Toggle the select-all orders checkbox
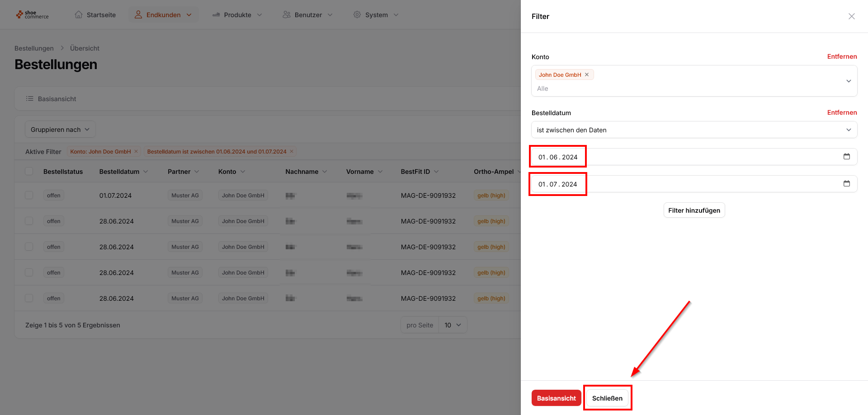The image size is (868, 415). click(x=29, y=172)
